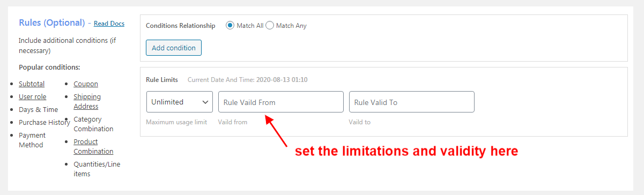Open the Product Combination link
Image resolution: width=644 pixels, height=195 pixels.
point(93,146)
